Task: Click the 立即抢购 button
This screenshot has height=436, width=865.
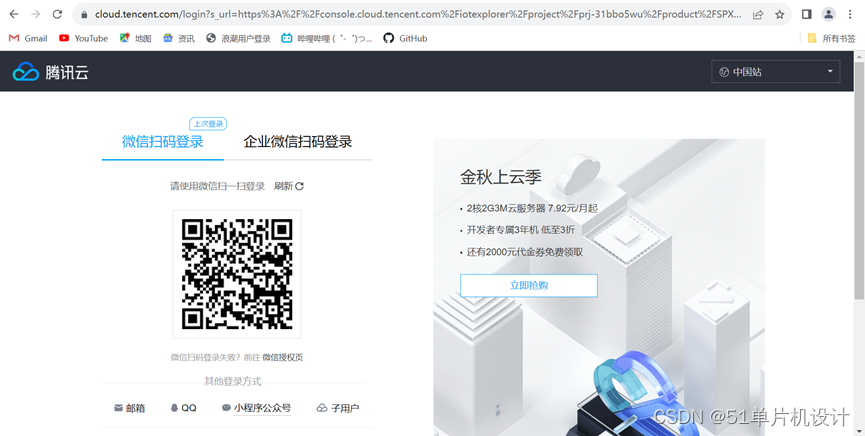Action: coord(528,285)
